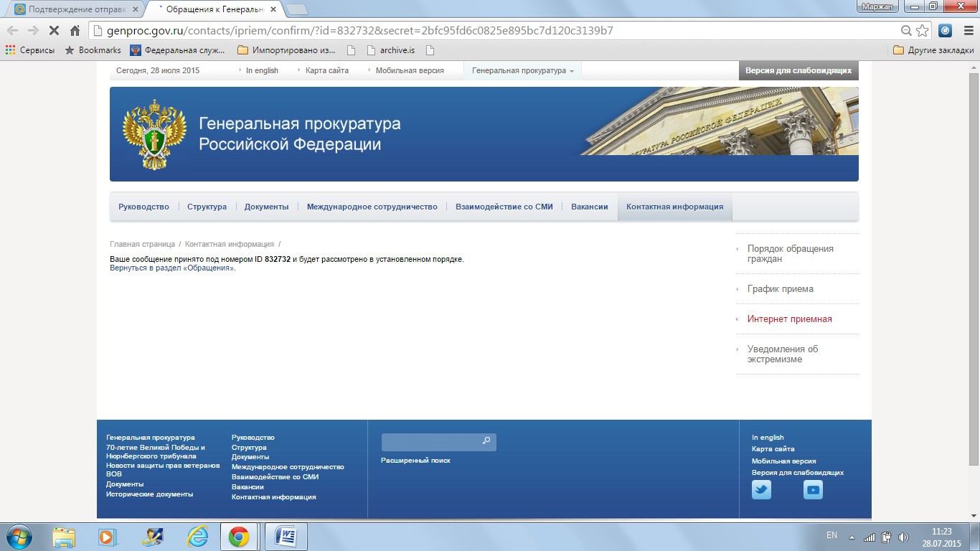Image resolution: width=980 pixels, height=551 pixels.
Task: Launch the media player taskbar icon
Action: tap(108, 537)
